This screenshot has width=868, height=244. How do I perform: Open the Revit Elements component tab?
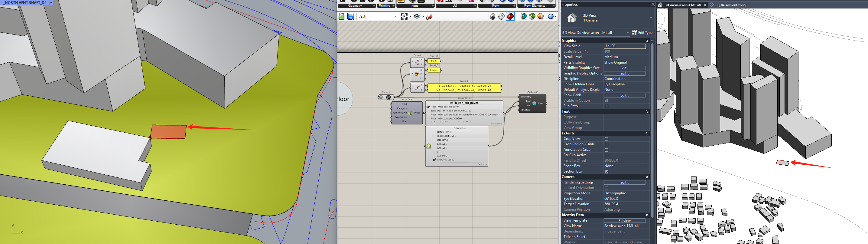[534, 6]
